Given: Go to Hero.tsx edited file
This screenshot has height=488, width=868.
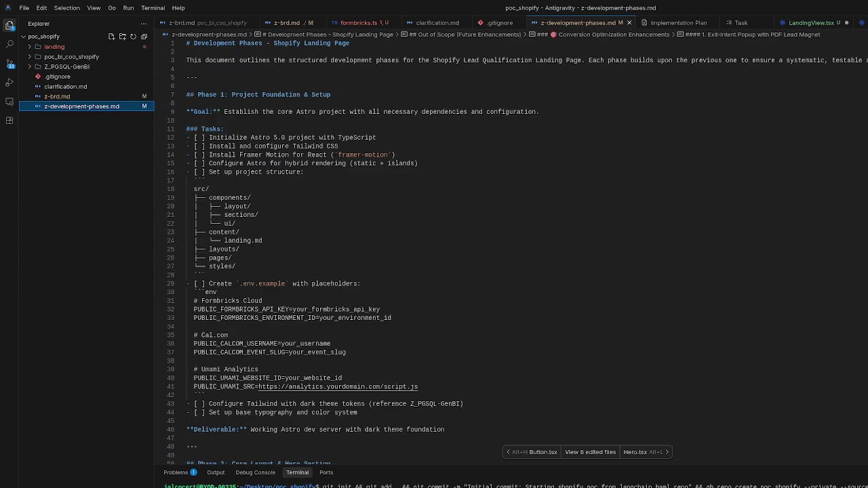Looking at the screenshot, I should [x=635, y=452].
